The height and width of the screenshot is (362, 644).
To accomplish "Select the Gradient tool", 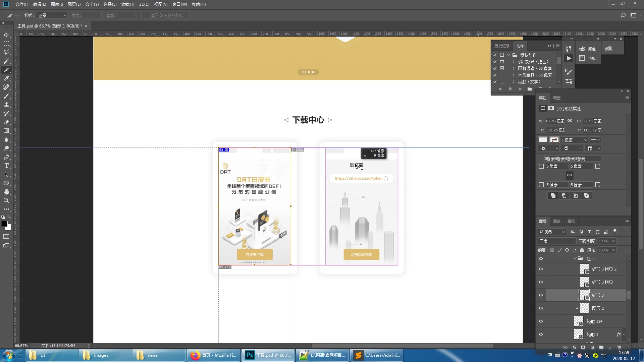I will click(x=6, y=131).
